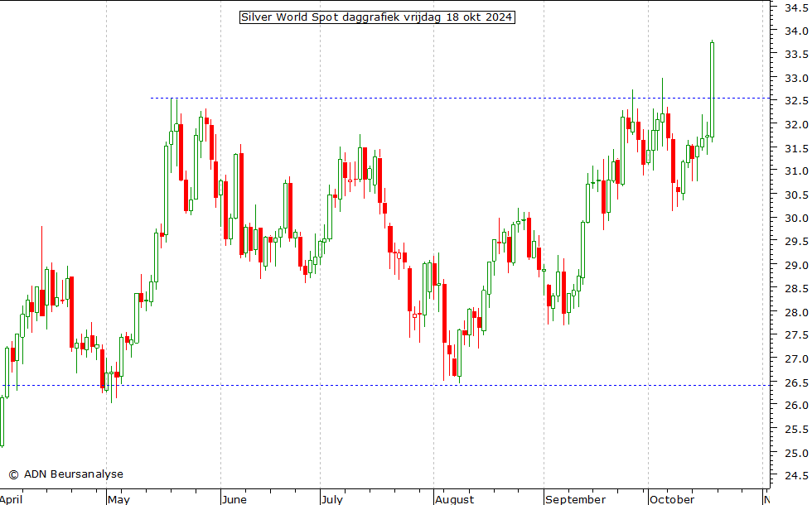Select the October label on time axis

point(672,499)
